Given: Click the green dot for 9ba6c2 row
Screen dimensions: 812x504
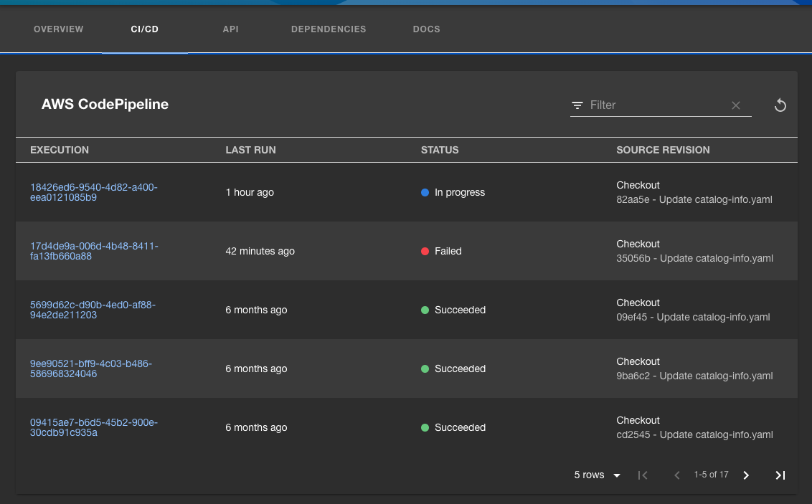Looking at the screenshot, I should [425, 369].
